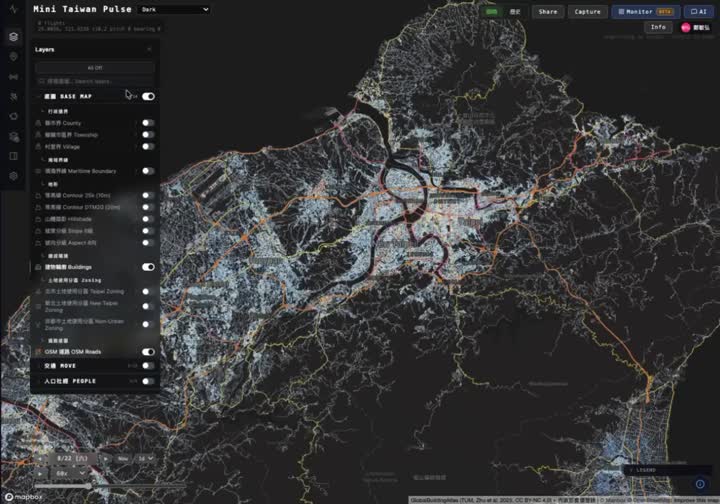This screenshot has width=720, height=504.
Task: Click the 8/22 date field
Action: [73, 459]
